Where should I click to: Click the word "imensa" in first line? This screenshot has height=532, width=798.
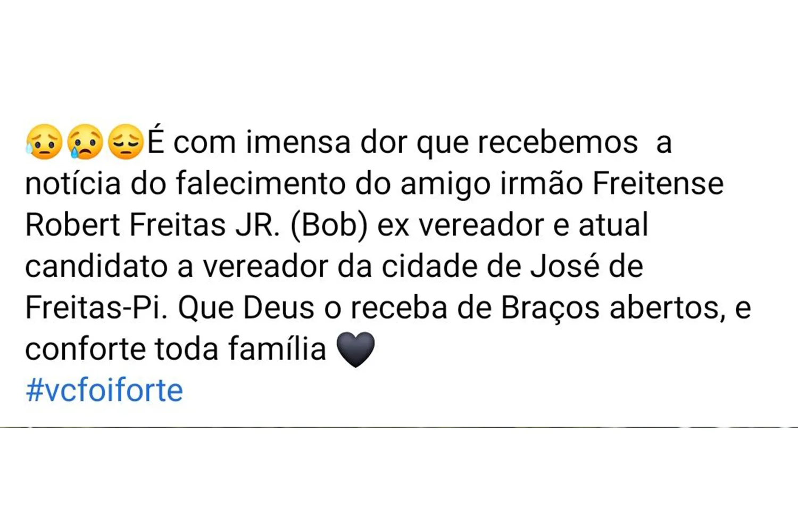[298, 142]
